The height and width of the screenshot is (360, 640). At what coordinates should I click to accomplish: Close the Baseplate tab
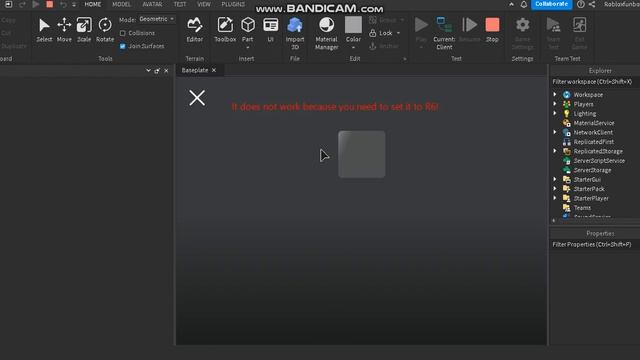click(x=214, y=70)
